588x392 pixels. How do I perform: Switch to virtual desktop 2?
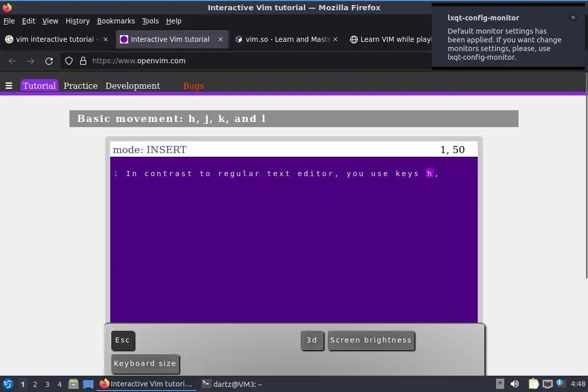pos(35,384)
